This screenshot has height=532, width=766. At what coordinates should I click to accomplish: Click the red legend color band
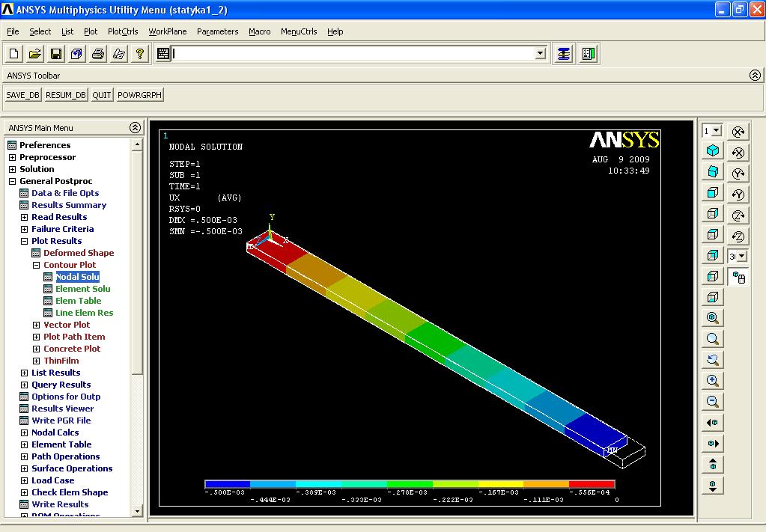pyautogui.click(x=592, y=484)
